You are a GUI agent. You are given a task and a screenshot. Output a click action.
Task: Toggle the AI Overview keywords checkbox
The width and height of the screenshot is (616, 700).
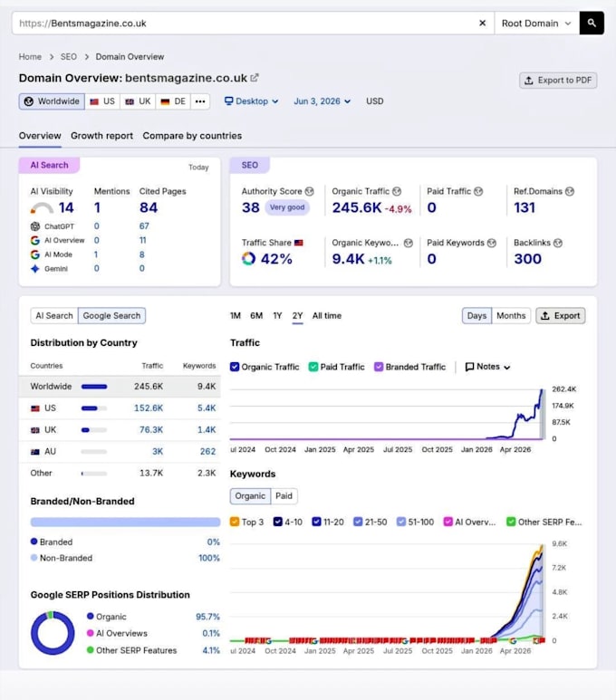[448, 522]
